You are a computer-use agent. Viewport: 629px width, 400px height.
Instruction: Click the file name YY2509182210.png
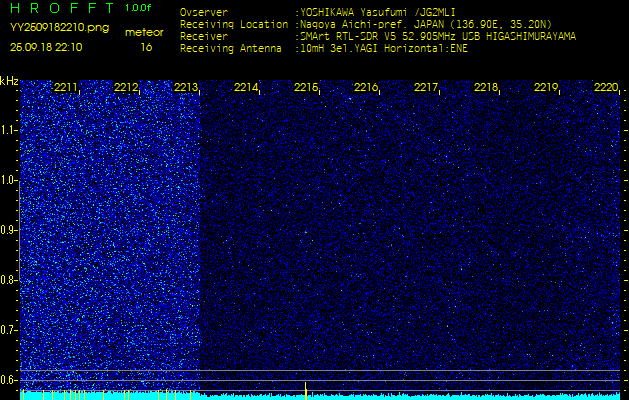(x=59, y=28)
